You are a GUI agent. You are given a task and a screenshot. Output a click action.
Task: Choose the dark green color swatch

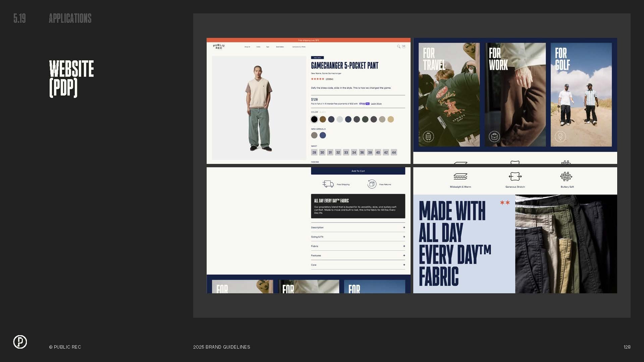pos(365,119)
